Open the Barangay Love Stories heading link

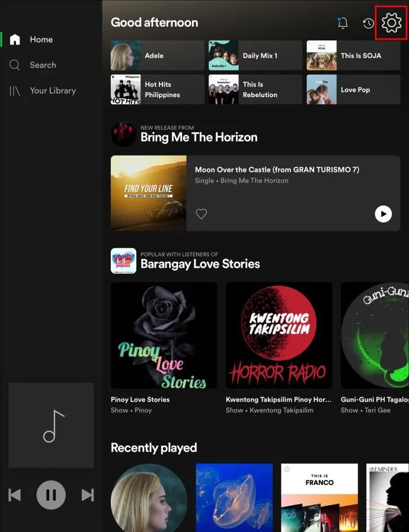(200, 264)
